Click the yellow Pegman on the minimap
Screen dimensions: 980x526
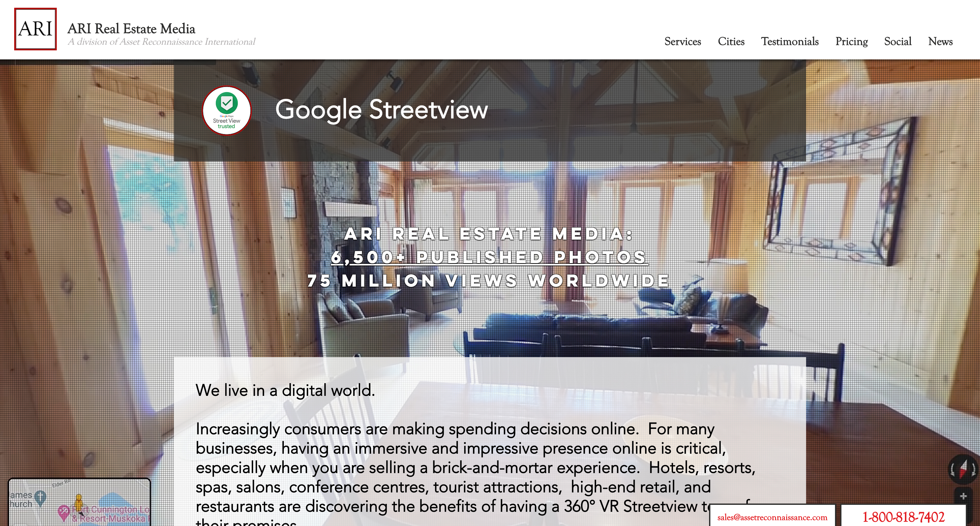click(x=79, y=502)
